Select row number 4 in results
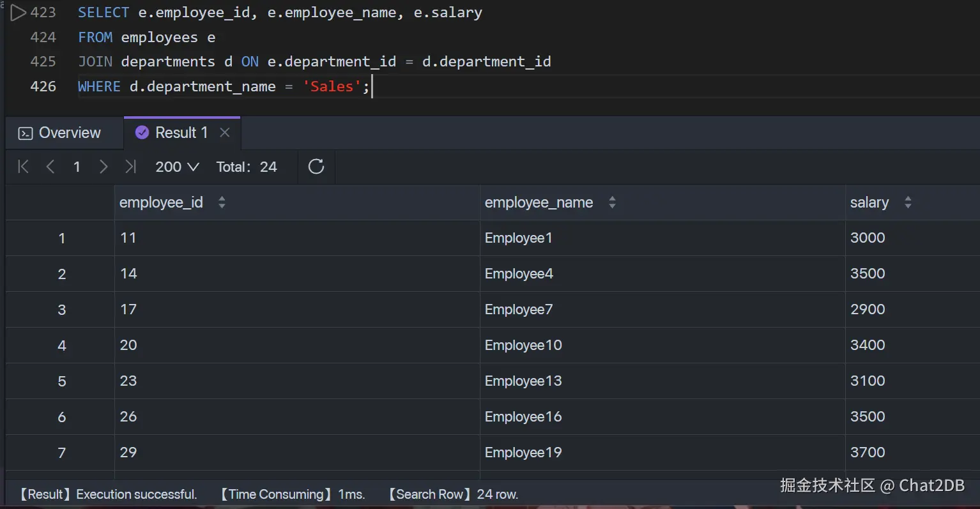 (x=61, y=346)
